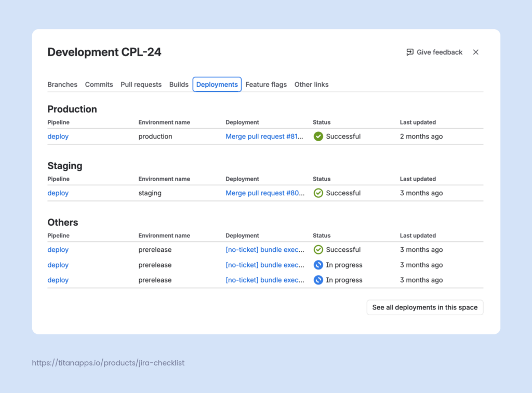This screenshot has height=393, width=532.
Task: Click the staging row Successful check icon
Action: 318,193
